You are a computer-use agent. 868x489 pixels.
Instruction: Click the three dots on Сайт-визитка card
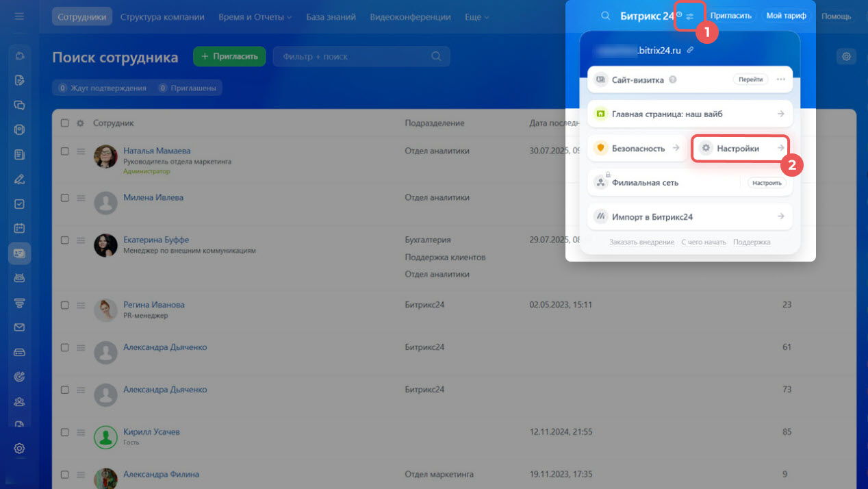tap(780, 79)
